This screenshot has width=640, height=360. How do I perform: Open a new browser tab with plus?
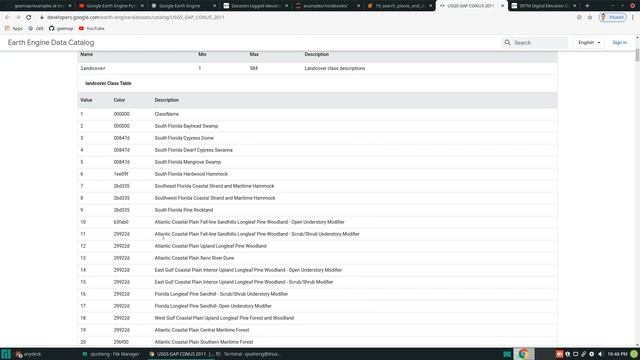pos(587,6)
